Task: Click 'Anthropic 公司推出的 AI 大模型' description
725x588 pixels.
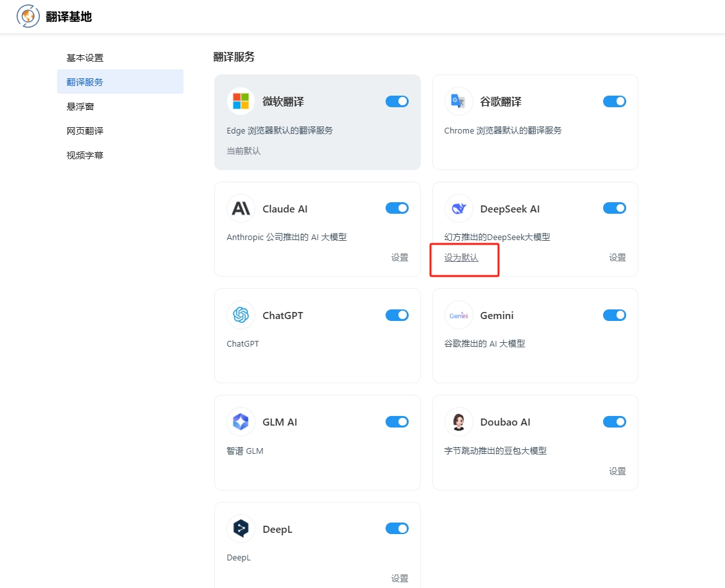Action: (x=287, y=238)
